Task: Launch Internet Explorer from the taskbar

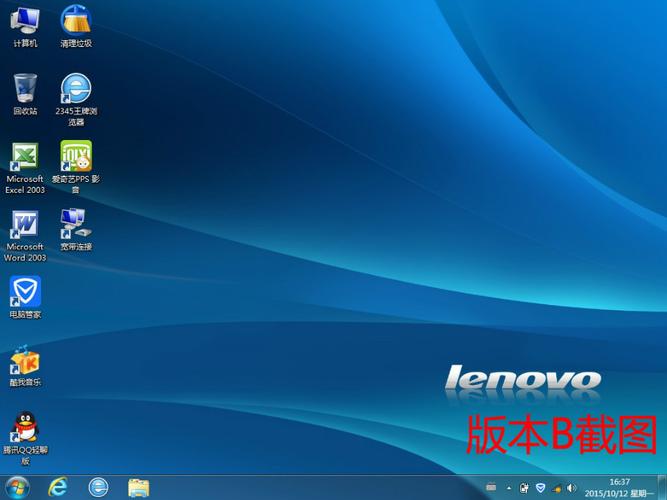Action: [x=57, y=487]
